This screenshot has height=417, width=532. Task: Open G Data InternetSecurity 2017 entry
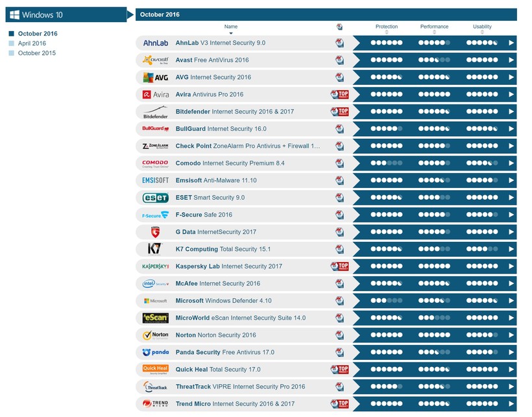point(216,232)
